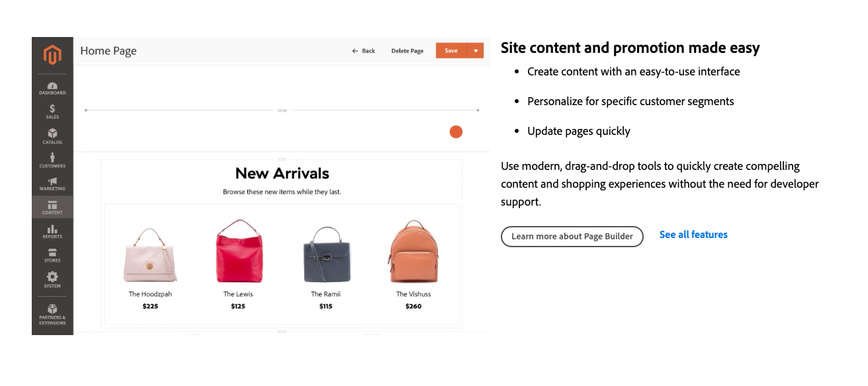Expand the Save button dropdown arrow
The height and width of the screenshot is (386, 868).
(x=475, y=51)
